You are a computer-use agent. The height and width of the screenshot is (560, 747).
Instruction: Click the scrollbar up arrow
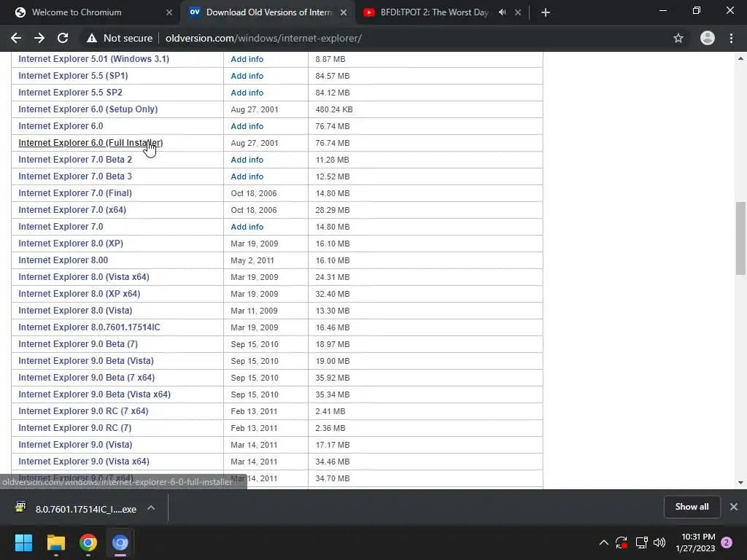(x=740, y=58)
